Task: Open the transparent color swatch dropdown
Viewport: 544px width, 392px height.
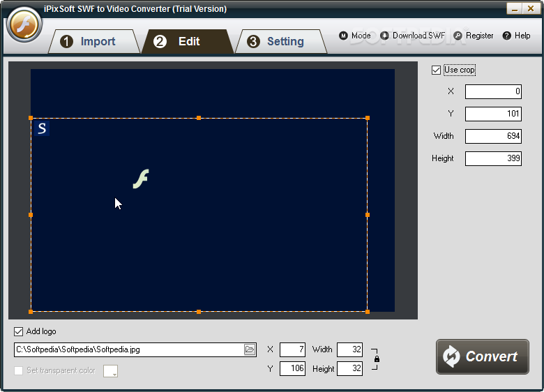Action: pos(111,371)
